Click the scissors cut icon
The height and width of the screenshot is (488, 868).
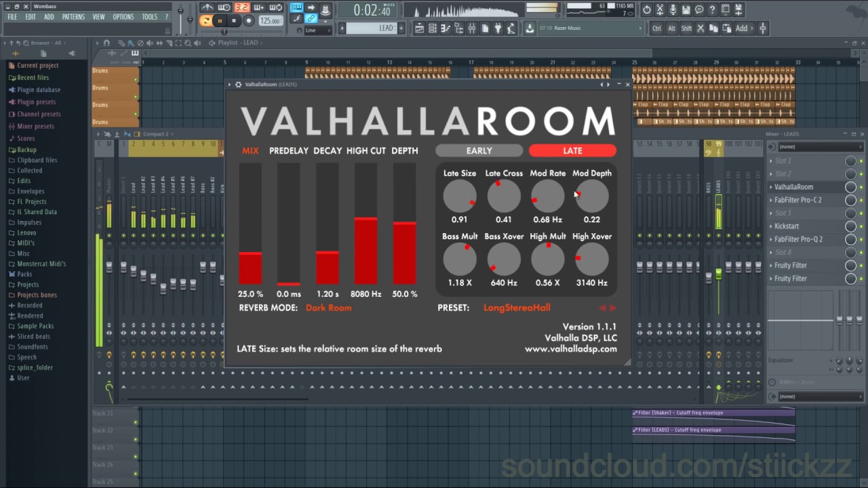(x=700, y=28)
